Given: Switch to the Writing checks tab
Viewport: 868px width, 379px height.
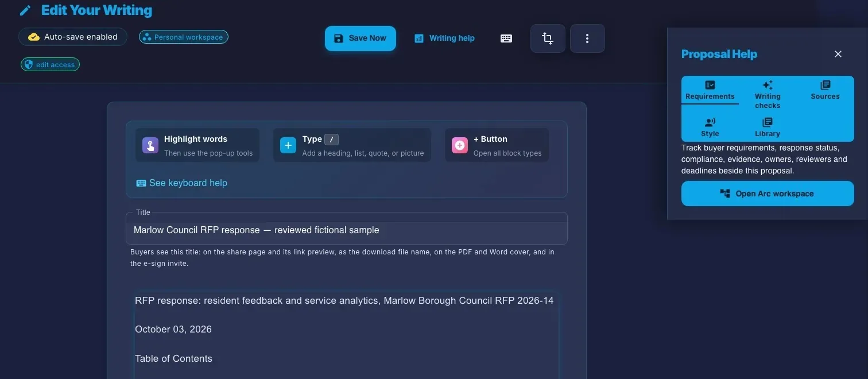Looking at the screenshot, I should click(768, 94).
